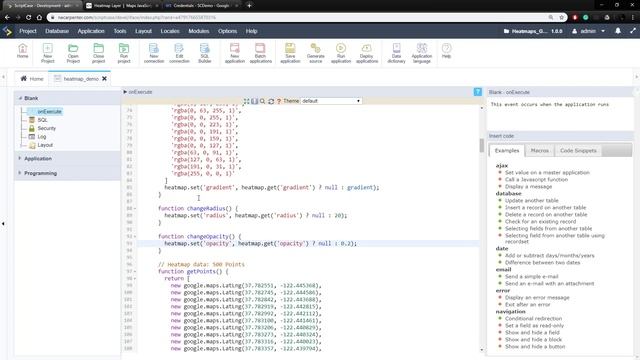640x360 pixels.
Task: Open Batch applications tool
Action: pos(260,53)
